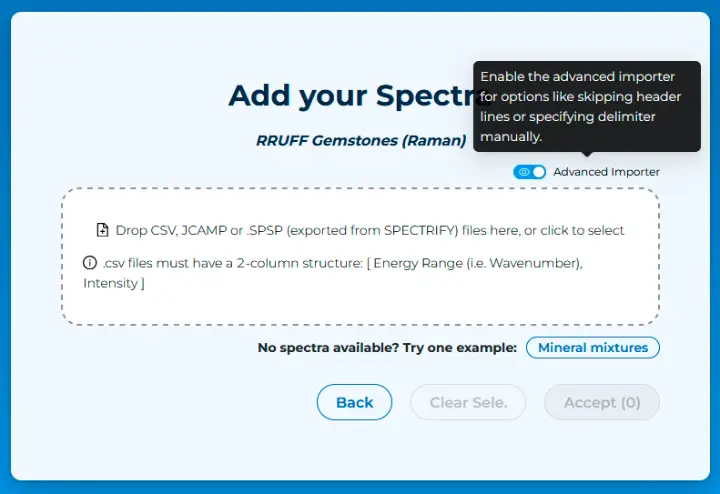Viewport: 720px width, 494px height.
Task: Click the No spectra available prompt text
Action: [x=387, y=348]
